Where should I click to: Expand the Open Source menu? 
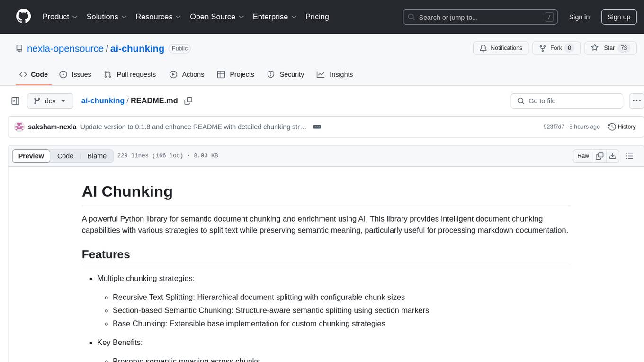click(217, 17)
